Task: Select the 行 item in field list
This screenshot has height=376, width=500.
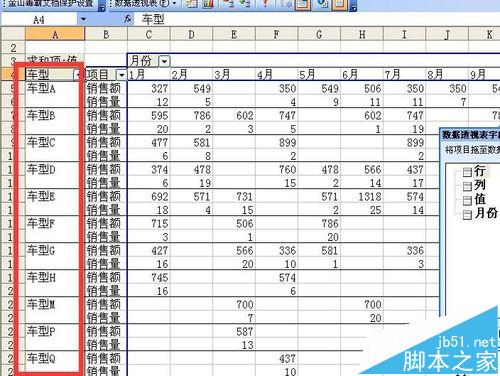Action: [479, 171]
